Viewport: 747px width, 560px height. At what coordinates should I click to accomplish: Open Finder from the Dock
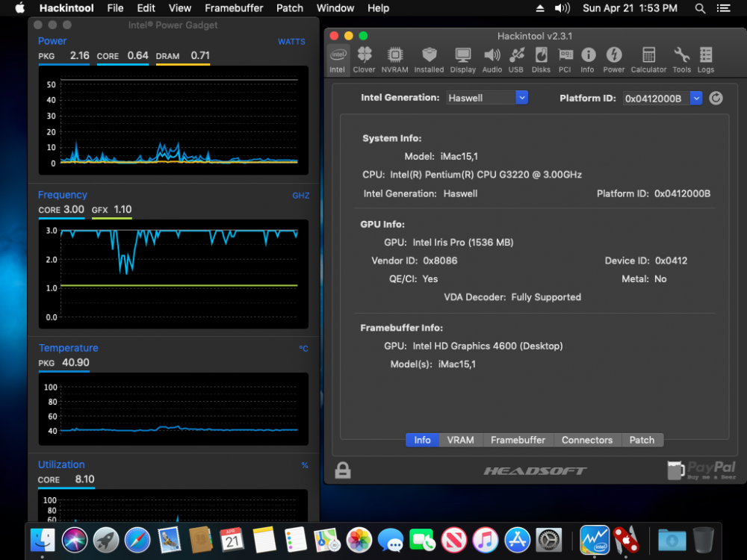[43, 541]
